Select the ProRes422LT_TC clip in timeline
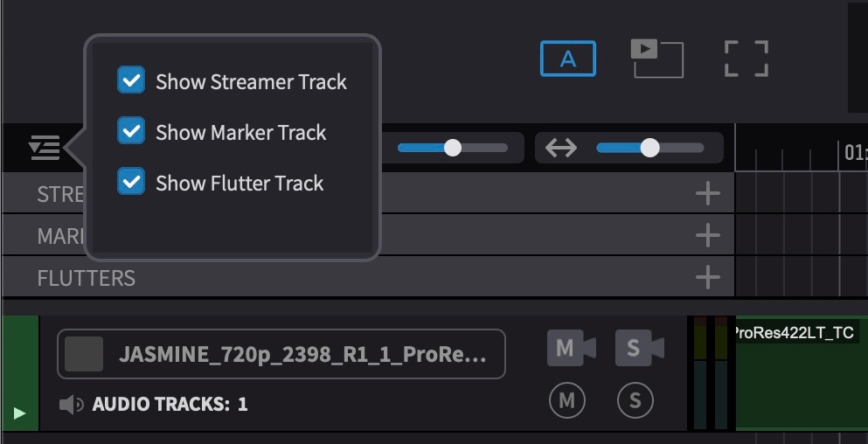Image resolution: width=868 pixels, height=444 pixels. [x=802, y=374]
